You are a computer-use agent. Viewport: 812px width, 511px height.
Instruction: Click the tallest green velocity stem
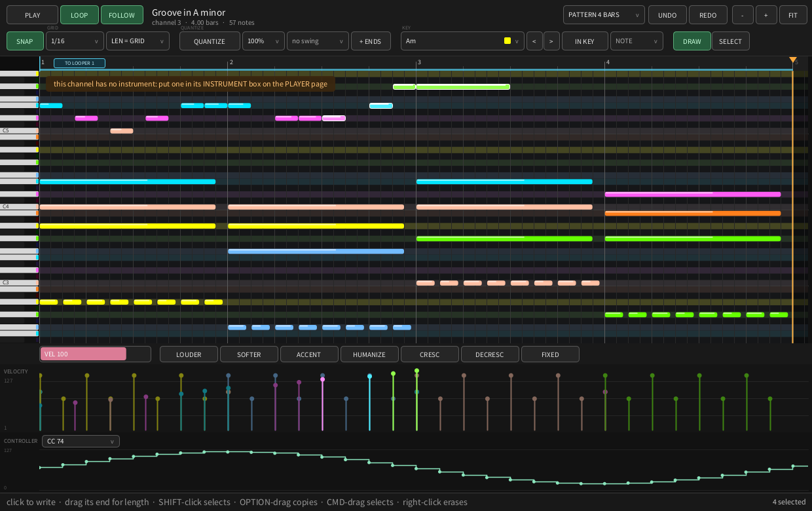click(416, 400)
